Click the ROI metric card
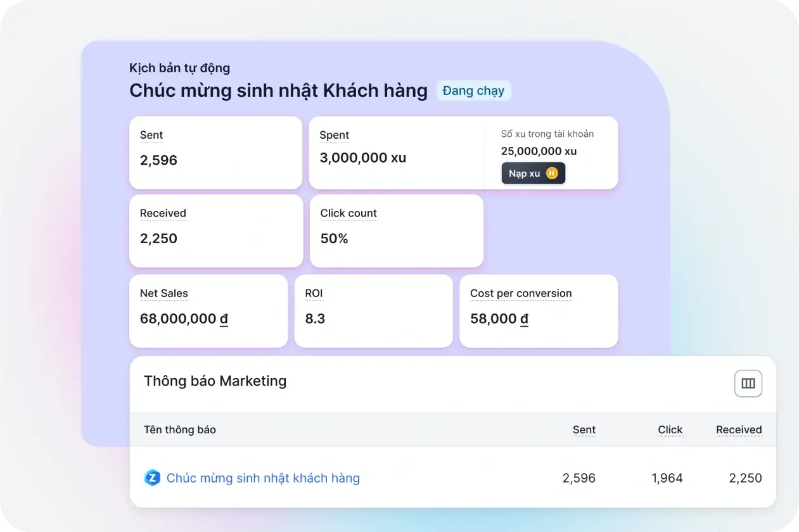This screenshot has height=532, width=799. point(373,311)
